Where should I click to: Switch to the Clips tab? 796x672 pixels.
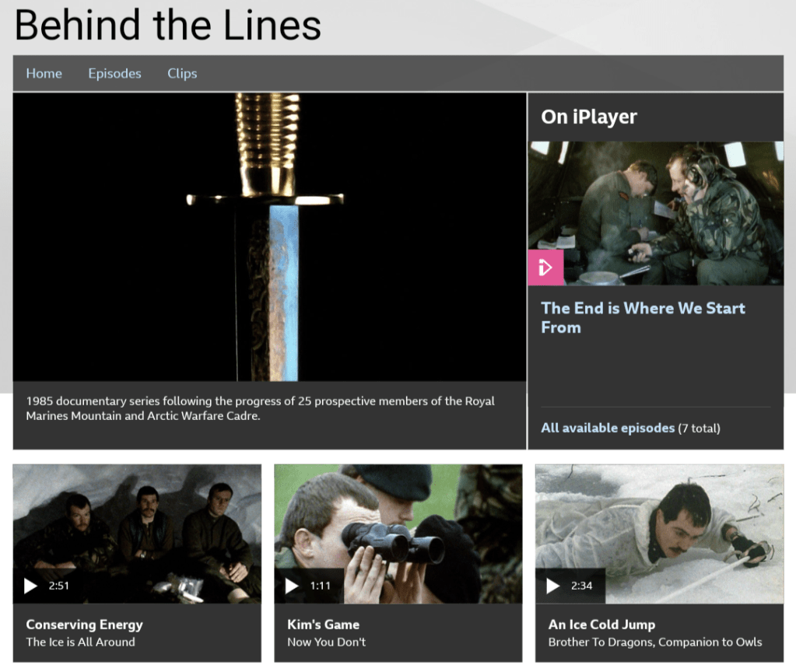click(x=182, y=74)
